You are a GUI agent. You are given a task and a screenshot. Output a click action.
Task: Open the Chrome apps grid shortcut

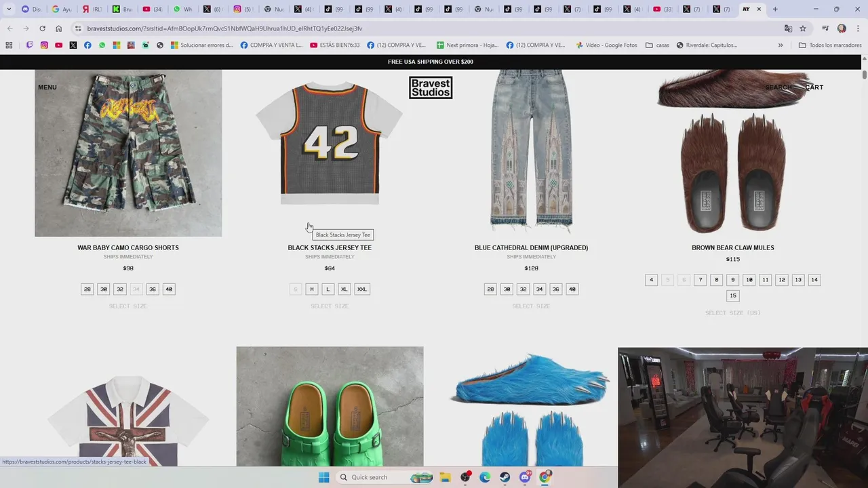tap(9, 45)
